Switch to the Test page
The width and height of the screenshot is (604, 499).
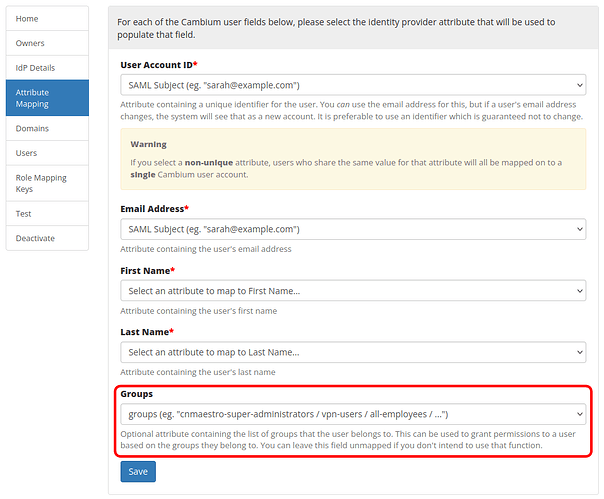47,214
